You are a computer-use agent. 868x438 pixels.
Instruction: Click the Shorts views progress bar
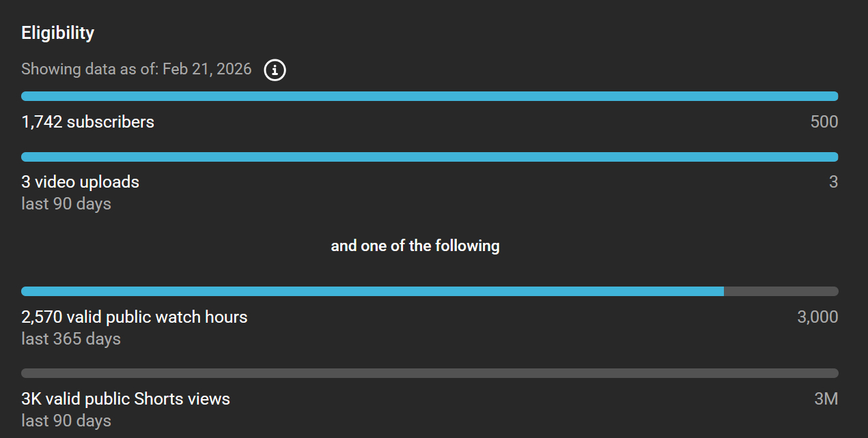(x=430, y=373)
